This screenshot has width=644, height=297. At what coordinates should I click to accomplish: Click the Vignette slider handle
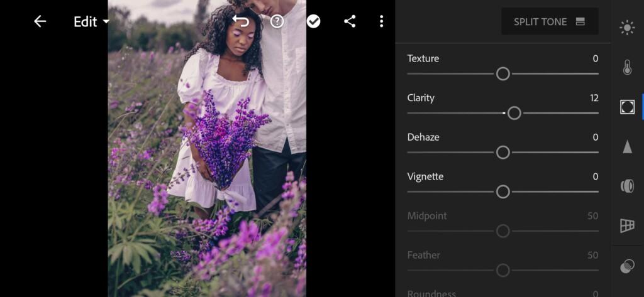[x=502, y=192]
